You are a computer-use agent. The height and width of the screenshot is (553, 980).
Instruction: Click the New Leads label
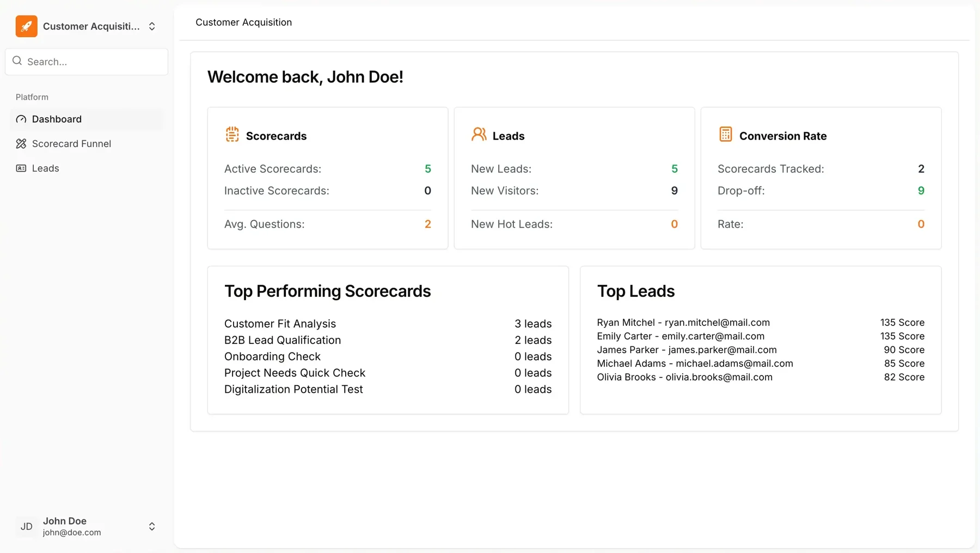[x=501, y=169]
